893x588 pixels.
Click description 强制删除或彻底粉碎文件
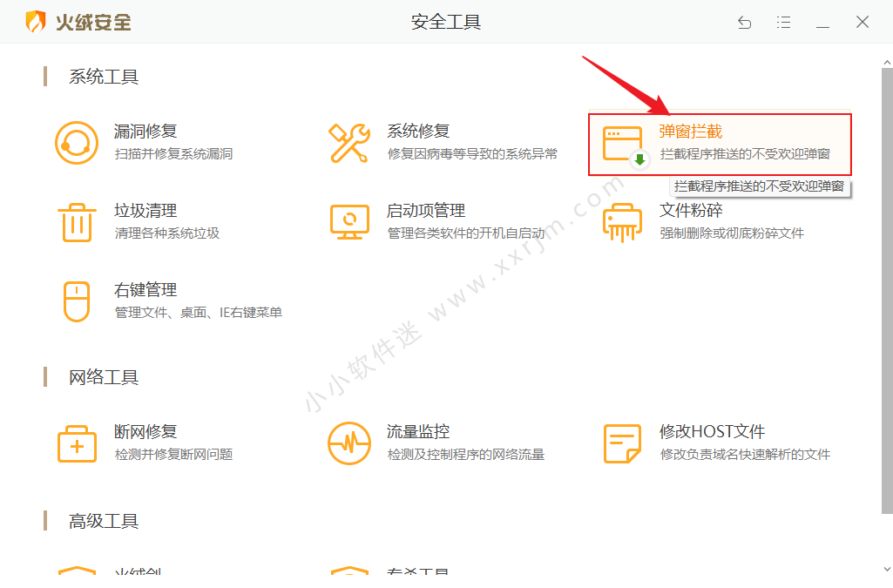pyautogui.click(x=732, y=233)
